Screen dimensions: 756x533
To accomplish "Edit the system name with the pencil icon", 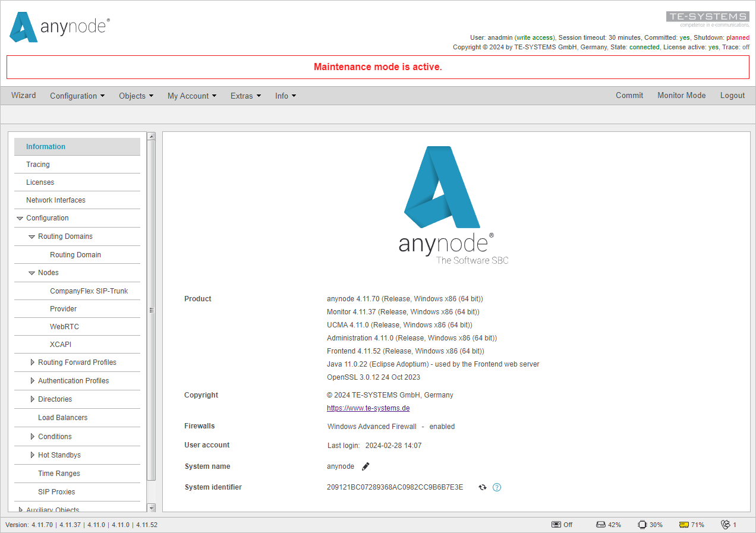I will [365, 466].
